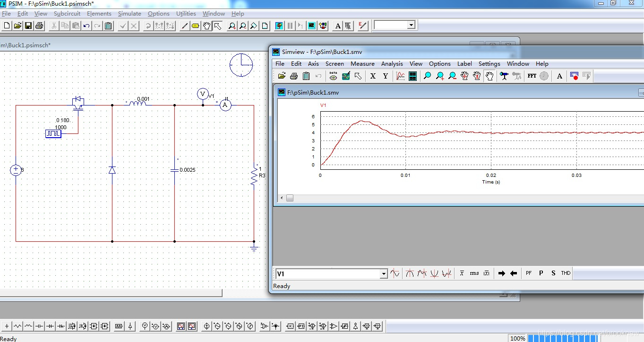
Task: Insert a capacitor from element toolbar
Action: pos(39,326)
